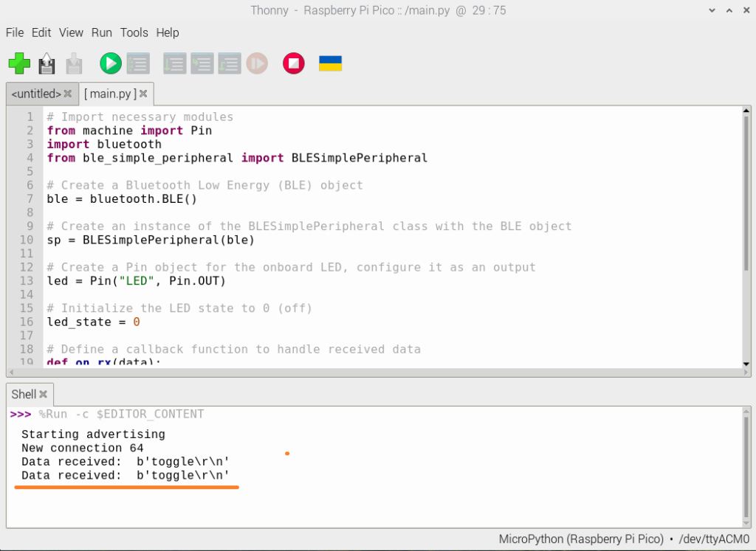The image size is (756, 551).
Task: Start a debug session
Action: click(137, 63)
